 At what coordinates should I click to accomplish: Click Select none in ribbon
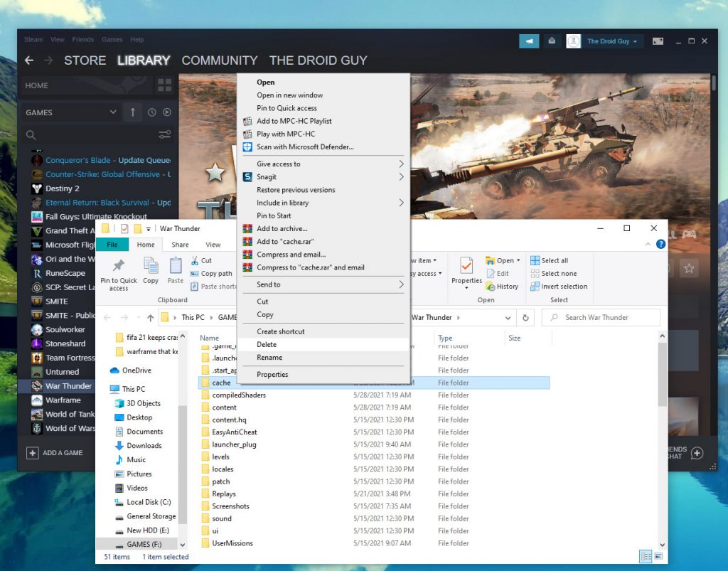[553, 274]
